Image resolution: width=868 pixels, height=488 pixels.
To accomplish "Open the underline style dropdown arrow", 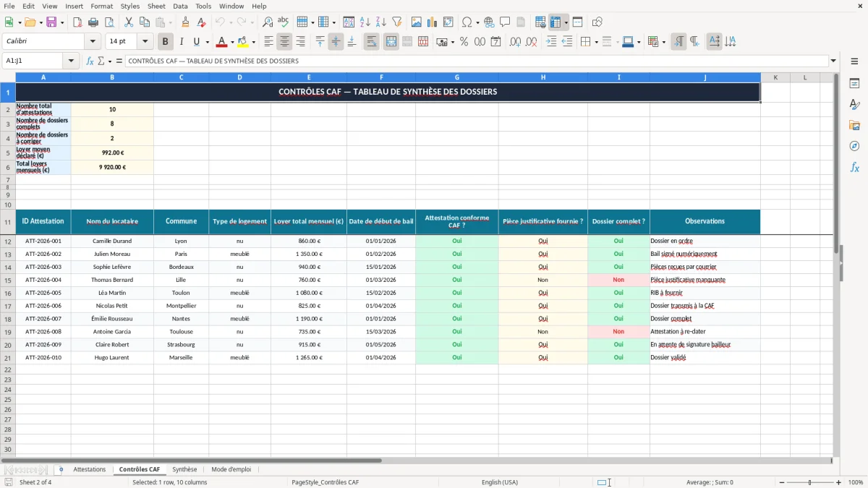I will pyautogui.click(x=208, y=42).
